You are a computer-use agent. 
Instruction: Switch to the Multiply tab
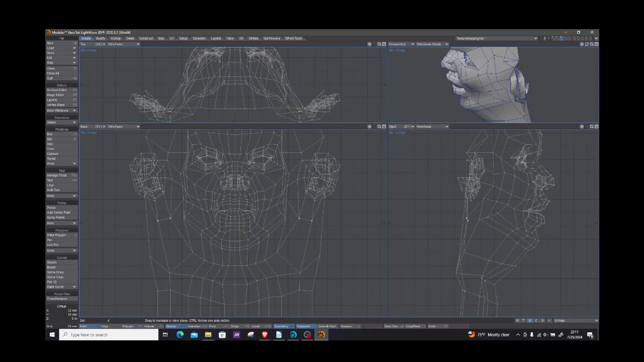(x=116, y=39)
